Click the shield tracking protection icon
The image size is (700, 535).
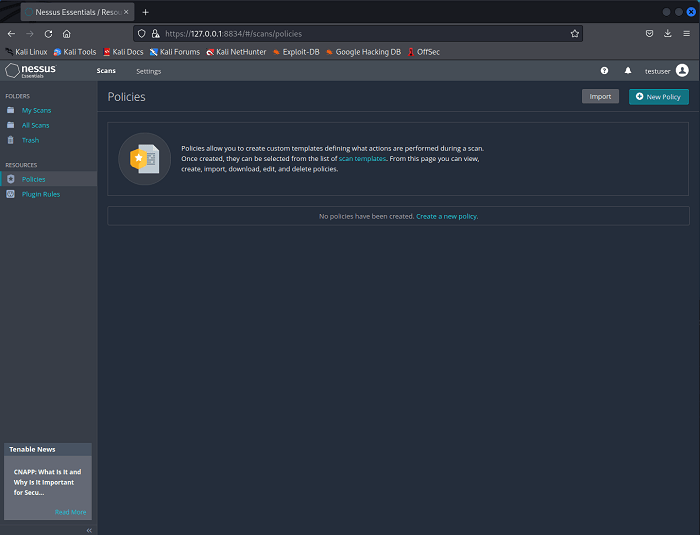(x=142, y=33)
